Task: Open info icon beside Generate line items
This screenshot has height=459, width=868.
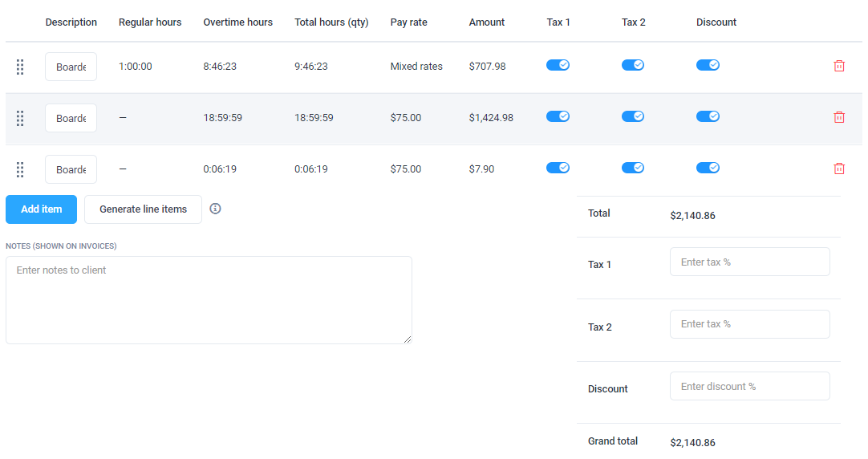Action: pos(215,209)
